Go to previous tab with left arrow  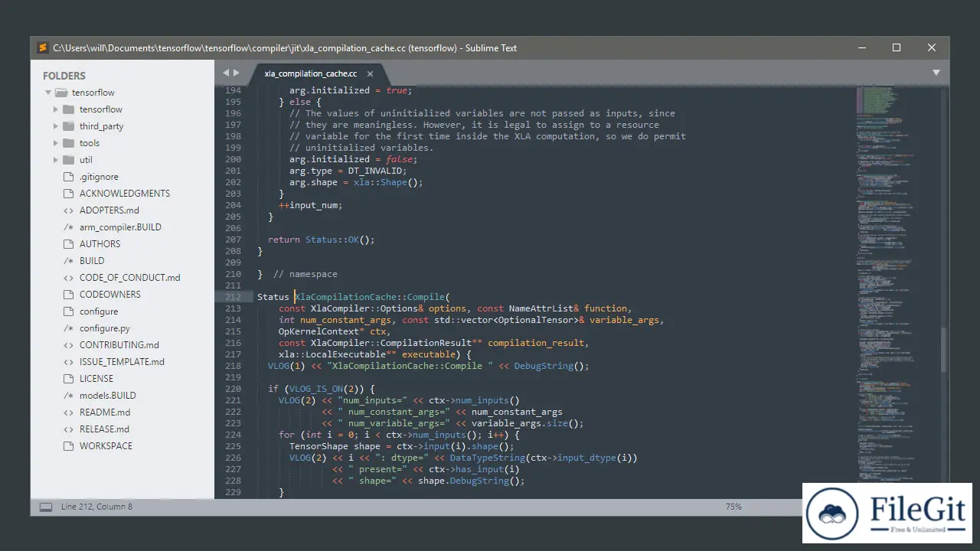(226, 73)
